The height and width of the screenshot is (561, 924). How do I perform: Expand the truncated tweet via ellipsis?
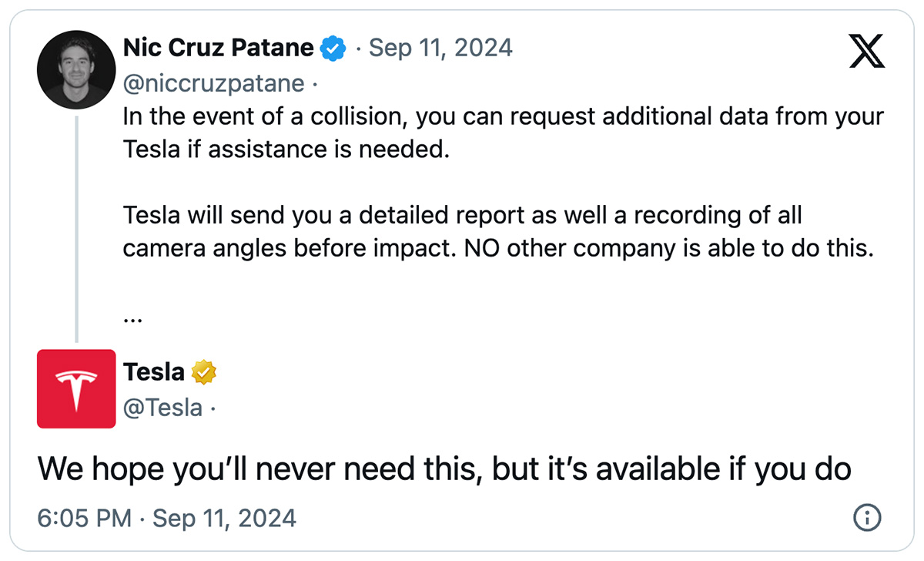click(x=133, y=317)
